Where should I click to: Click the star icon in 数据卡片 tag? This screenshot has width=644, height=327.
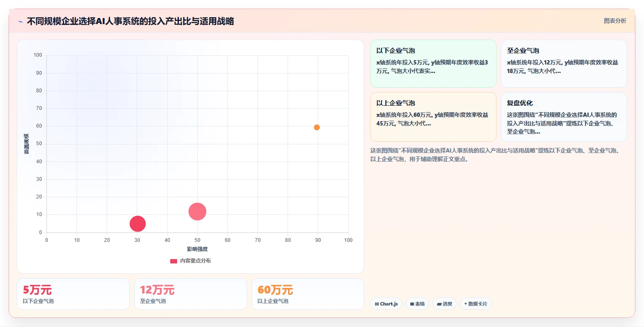tap(466, 304)
